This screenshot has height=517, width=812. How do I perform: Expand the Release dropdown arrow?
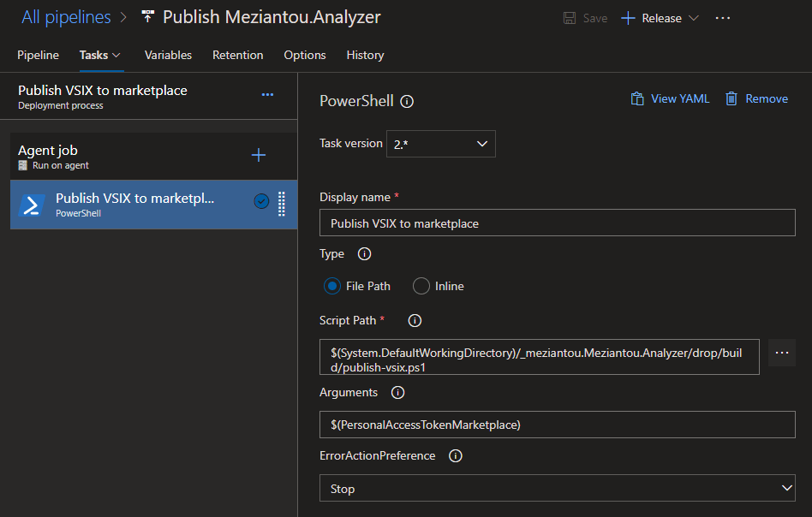click(694, 18)
